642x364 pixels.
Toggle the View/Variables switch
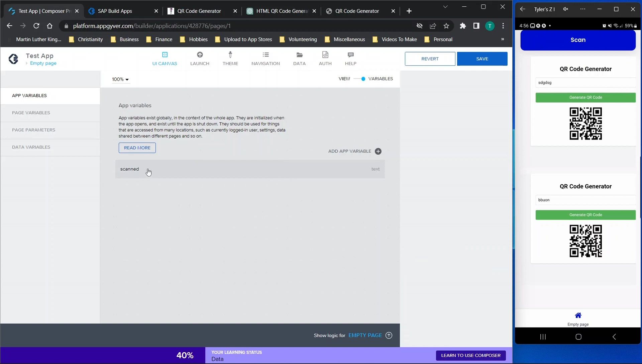click(x=359, y=79)
